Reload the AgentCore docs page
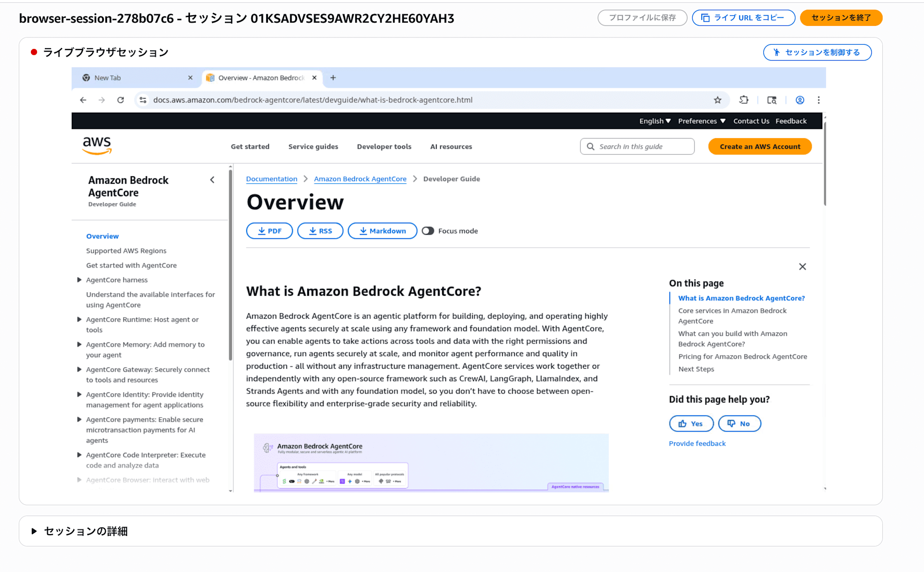This screenshot has width=924, height=572. tap(121, 100)
